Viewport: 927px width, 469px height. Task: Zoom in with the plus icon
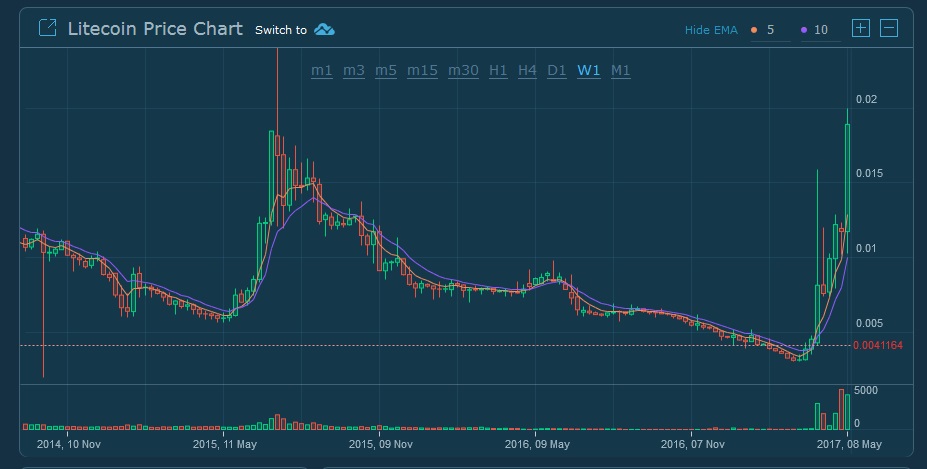[860, 28]
